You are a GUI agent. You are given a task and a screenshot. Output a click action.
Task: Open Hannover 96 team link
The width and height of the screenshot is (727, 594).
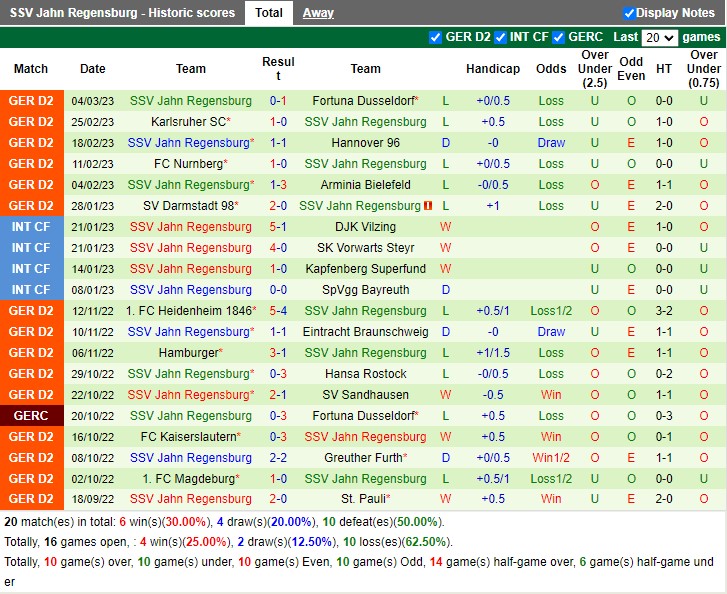365,143
